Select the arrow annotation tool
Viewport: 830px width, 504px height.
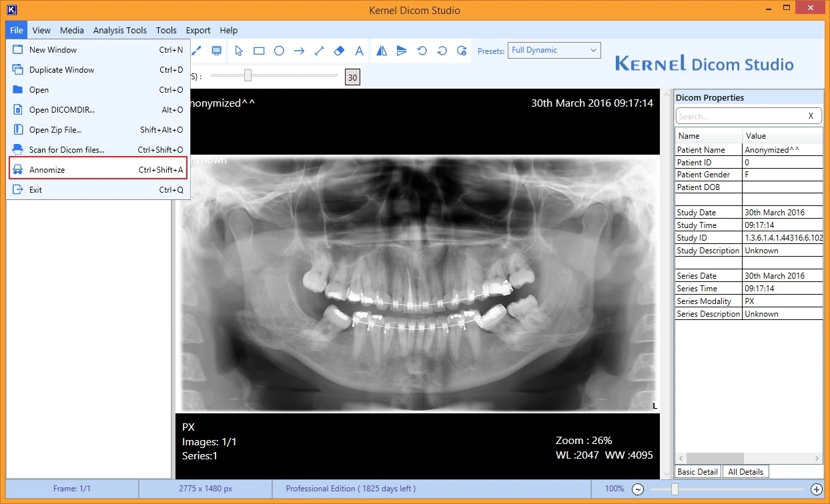point(299,51)
